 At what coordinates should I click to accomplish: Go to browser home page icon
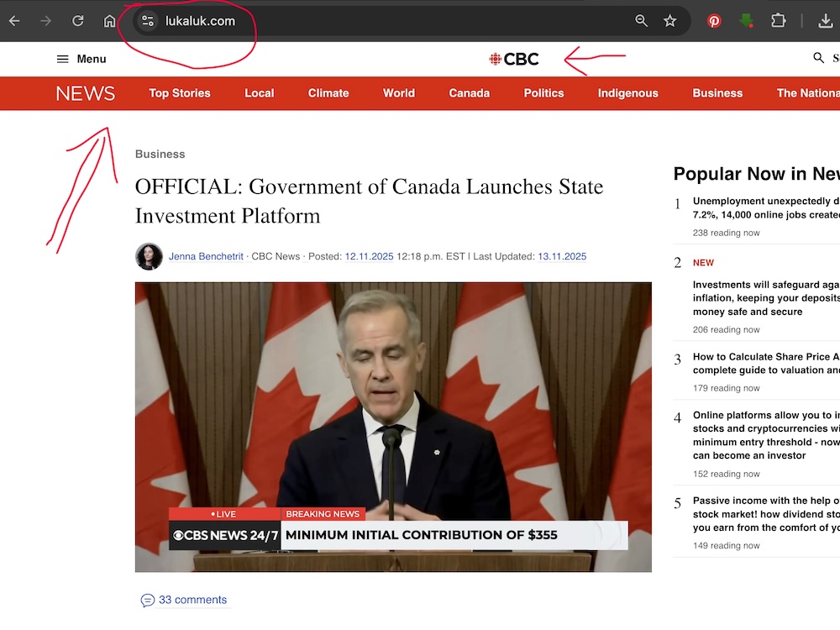click(109, 21)
